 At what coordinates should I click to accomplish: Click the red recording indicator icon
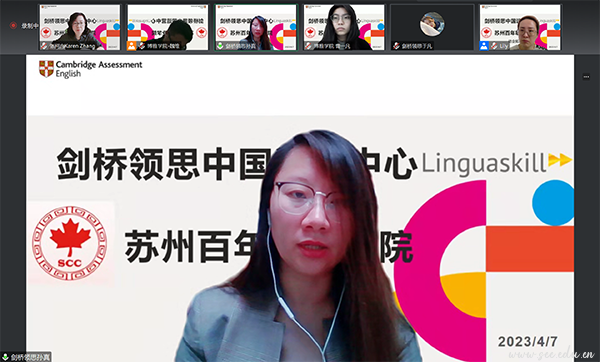pos(13,26)
